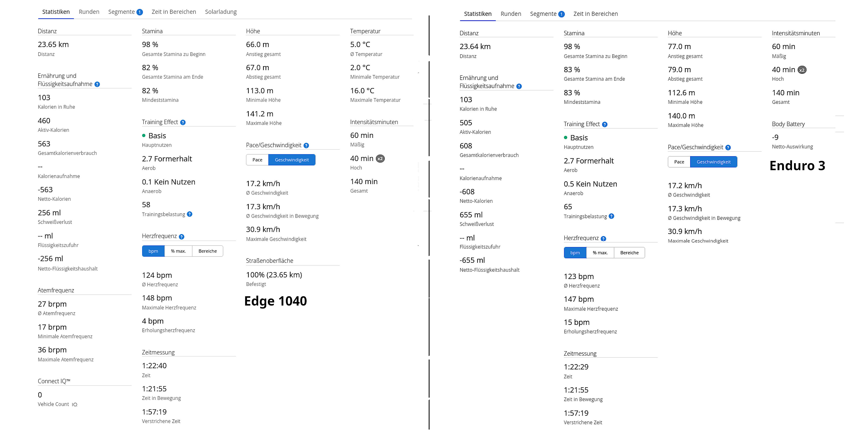Screen dimensions: 868x438
Task: Open the Trainingsbelastung help icon on Edge 1040
Action: (x=190, y=214)
